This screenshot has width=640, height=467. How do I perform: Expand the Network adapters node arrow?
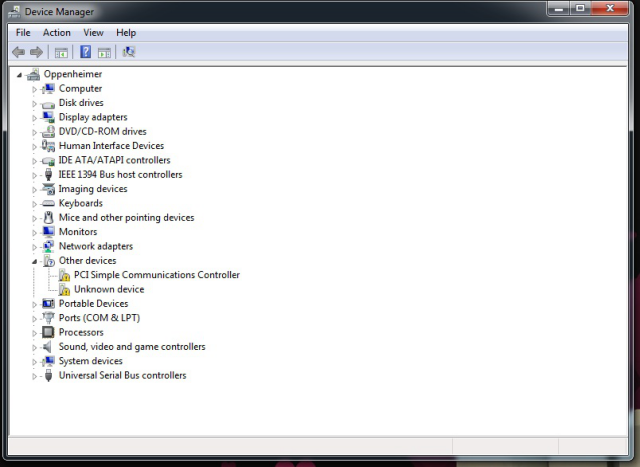pyautogui.click(x=34, y=247)
